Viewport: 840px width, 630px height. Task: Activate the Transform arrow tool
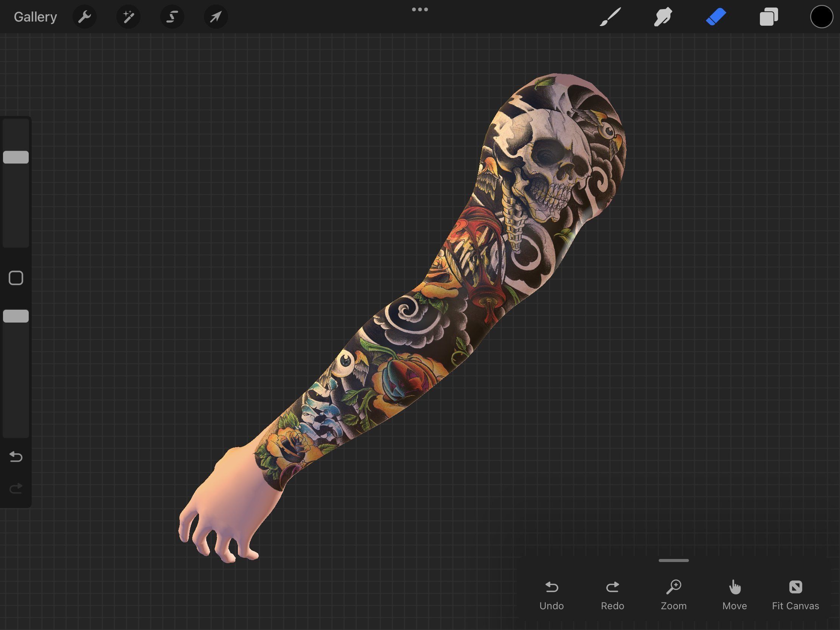pos(216,17)
